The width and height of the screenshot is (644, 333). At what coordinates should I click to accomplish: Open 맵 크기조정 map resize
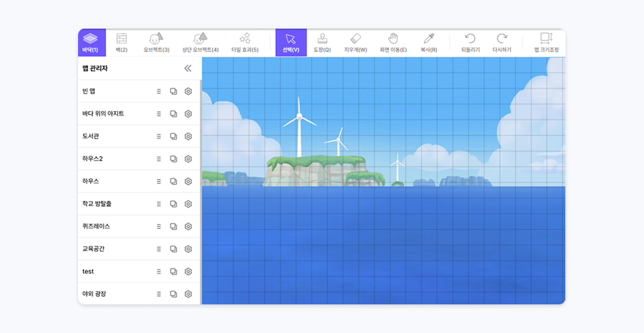pos(546,43)
